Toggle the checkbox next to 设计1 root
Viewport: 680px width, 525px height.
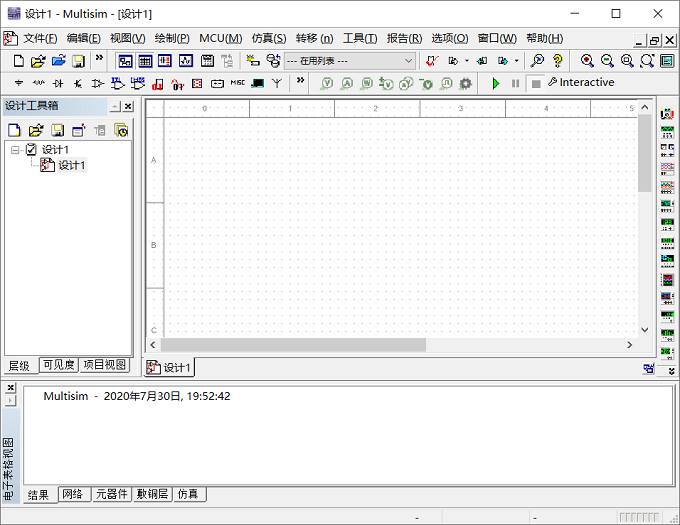point(31,150)
